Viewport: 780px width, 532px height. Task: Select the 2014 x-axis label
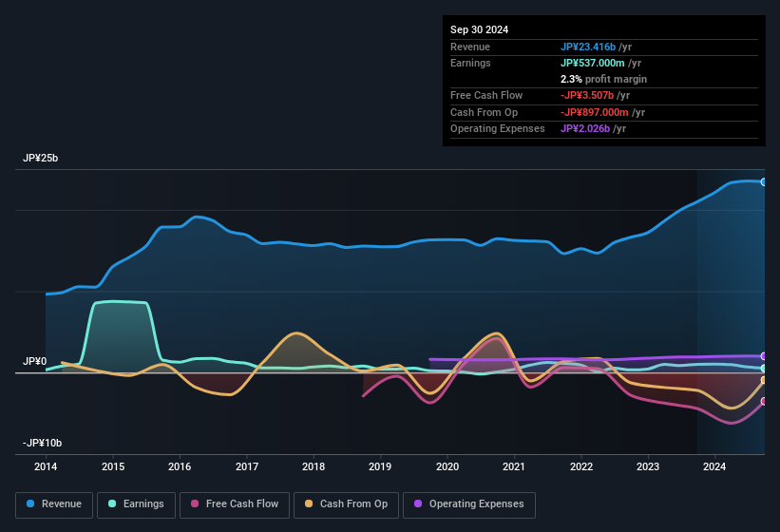(x=46, y=466)
